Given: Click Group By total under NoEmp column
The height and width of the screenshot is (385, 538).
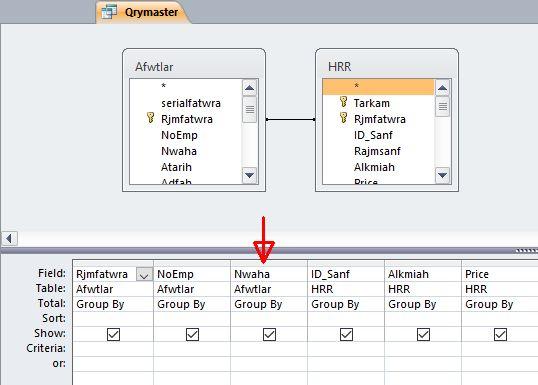Looking at the screenshot, I should [192, 304].
